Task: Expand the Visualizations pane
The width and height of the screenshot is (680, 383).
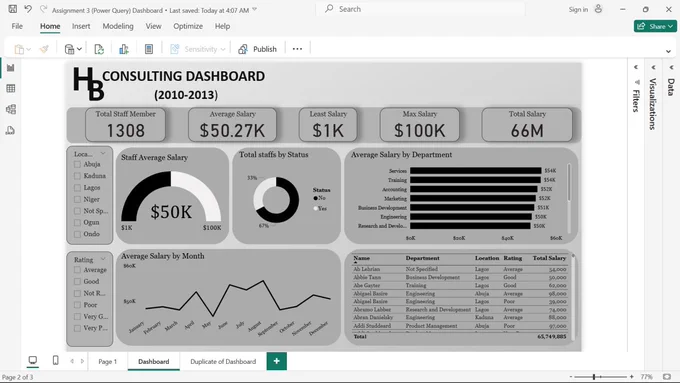Action: (x=653, y=68)
